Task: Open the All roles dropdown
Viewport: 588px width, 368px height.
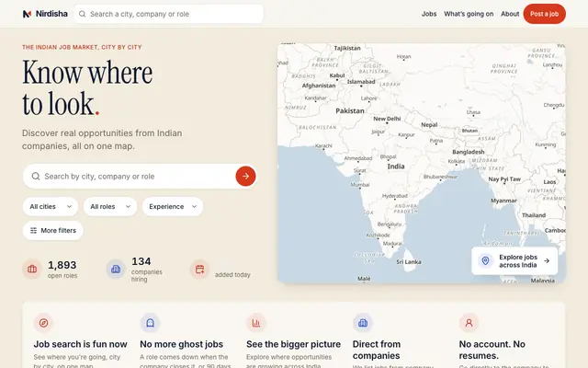Action: pos(110,206)
